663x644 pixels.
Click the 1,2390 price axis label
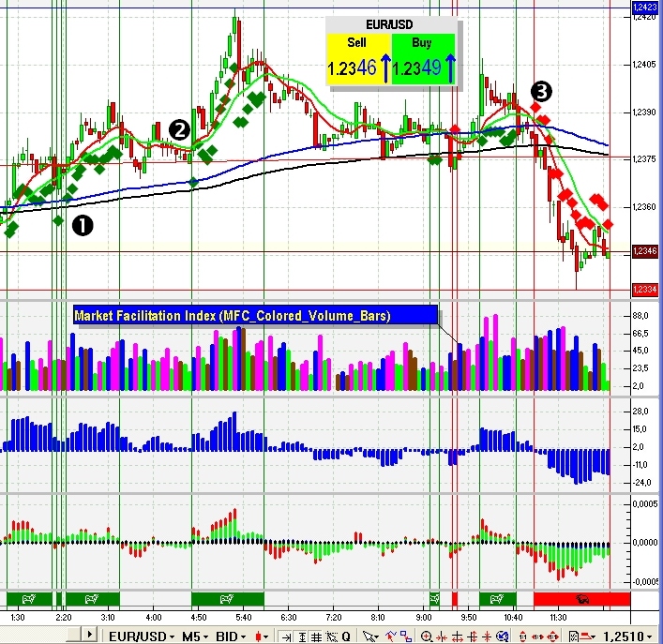tap(644, 112)
